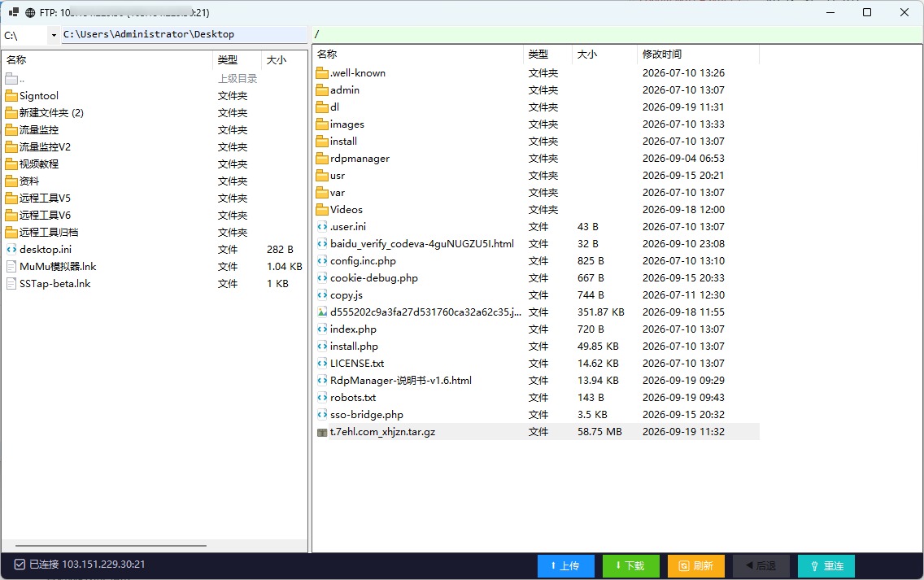The height and width of the screenshot is (580, 924).
Task: Click the 后退 back button
Action: pos(761,566)
